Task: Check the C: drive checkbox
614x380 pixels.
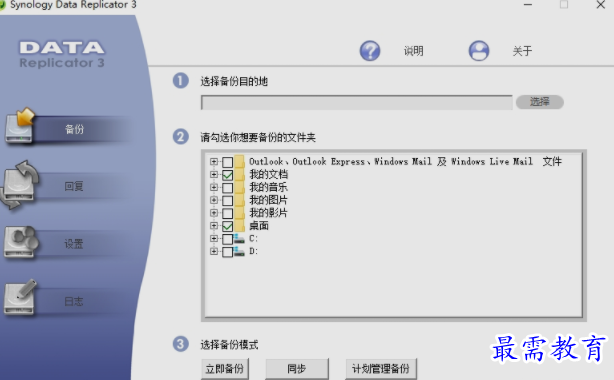Action: click(228, 239)
